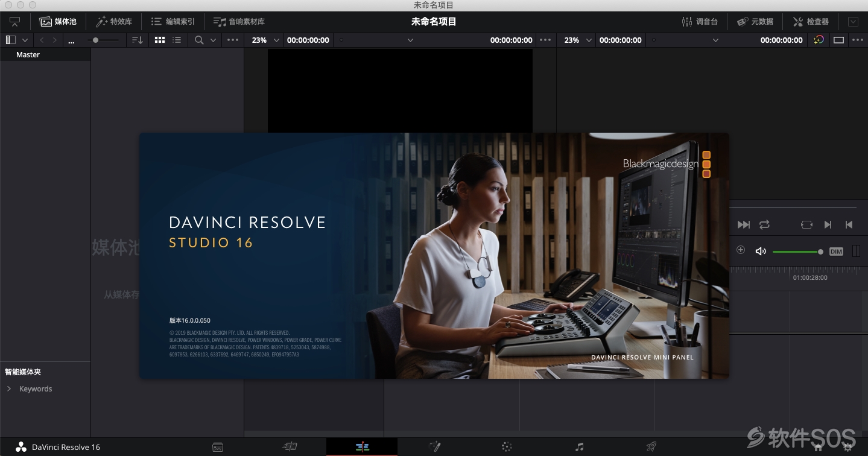This screenshot has width=868, height=456.
Task: Open the timeline viewer three-dot options menu
Action: 858,40
